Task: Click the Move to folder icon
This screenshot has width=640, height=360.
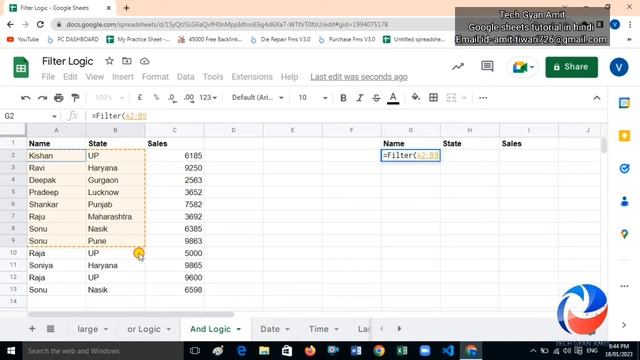Action: (x=127, y=61)
